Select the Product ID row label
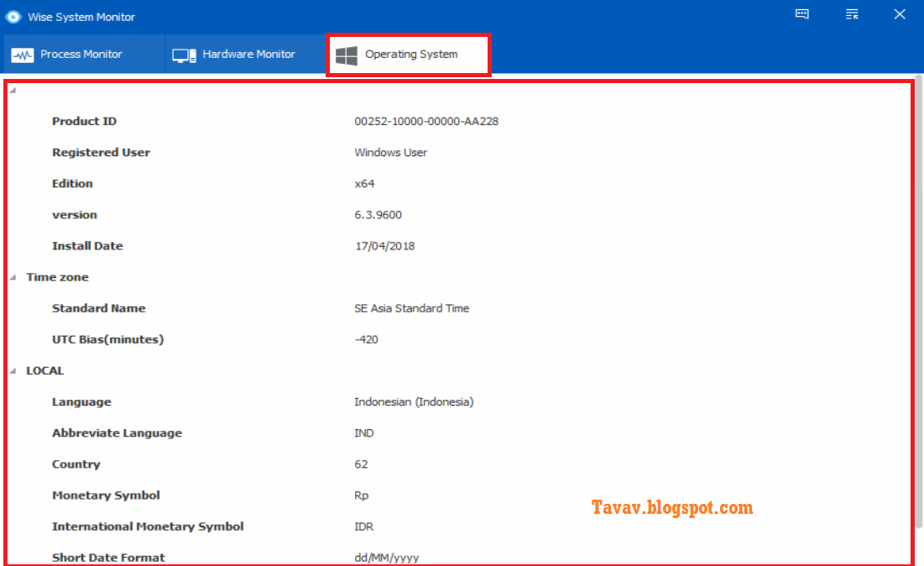Image resolution: width=924 pixels, height=566 pixels. (84, 121)
